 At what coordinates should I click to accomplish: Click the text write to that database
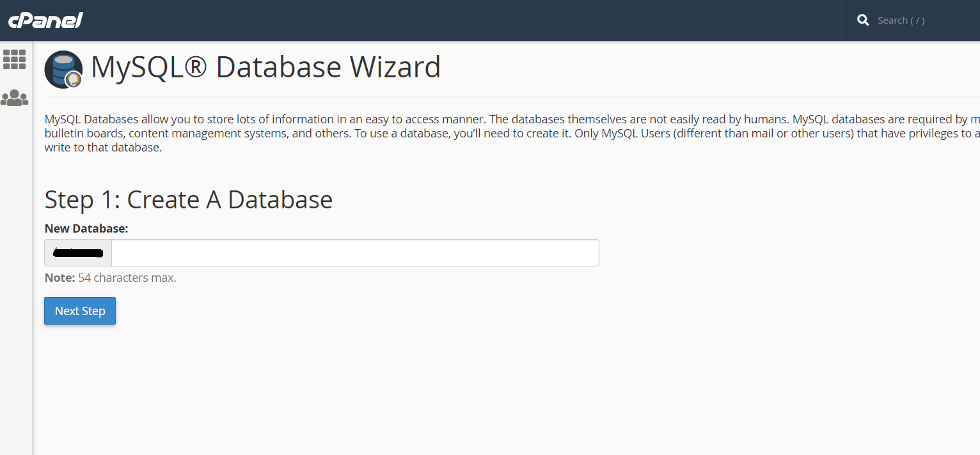(x=103, y=148)
